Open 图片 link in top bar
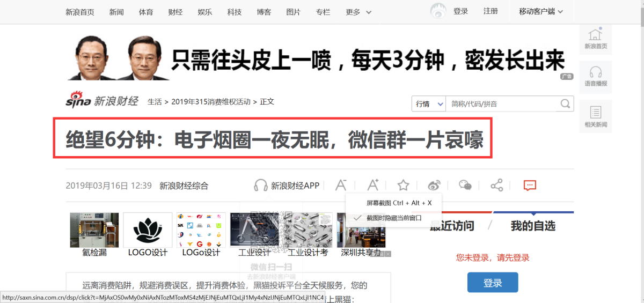The height and width of the screenshot is (303, 644). click(x=294, y=12)
